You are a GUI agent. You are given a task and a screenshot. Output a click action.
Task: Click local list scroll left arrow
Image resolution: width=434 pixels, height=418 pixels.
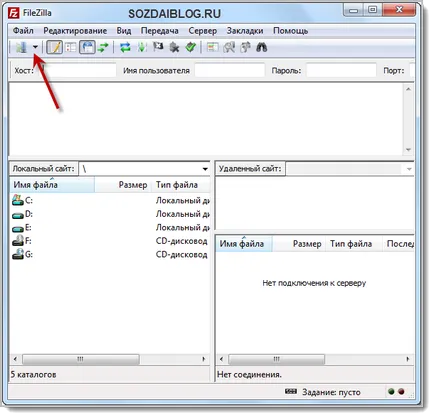(x=15, y=359)
